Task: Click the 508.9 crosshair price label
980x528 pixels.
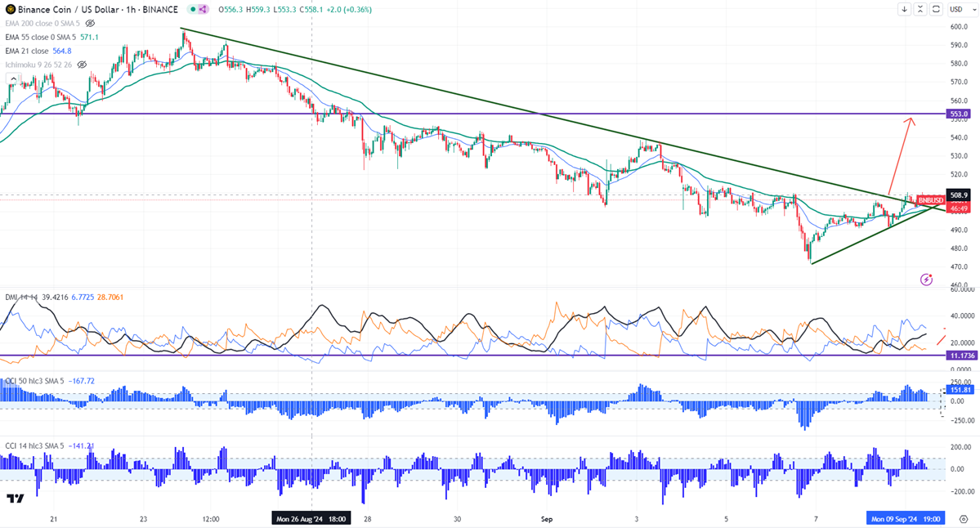Action: 959,195
